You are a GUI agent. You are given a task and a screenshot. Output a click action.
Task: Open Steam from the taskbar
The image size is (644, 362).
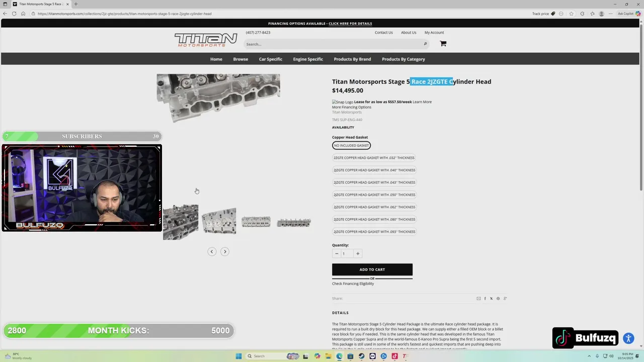(361, 356)
